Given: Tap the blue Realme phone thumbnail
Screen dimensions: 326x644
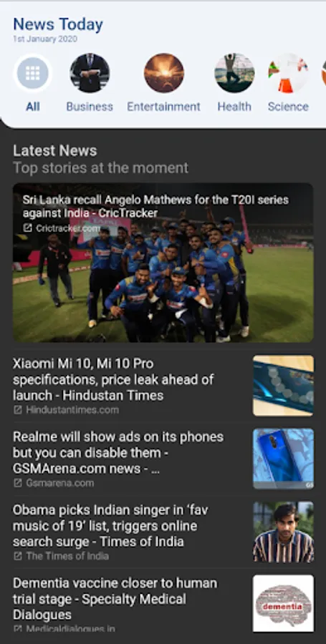Looking at the screenshot, I should click(283, 459).
